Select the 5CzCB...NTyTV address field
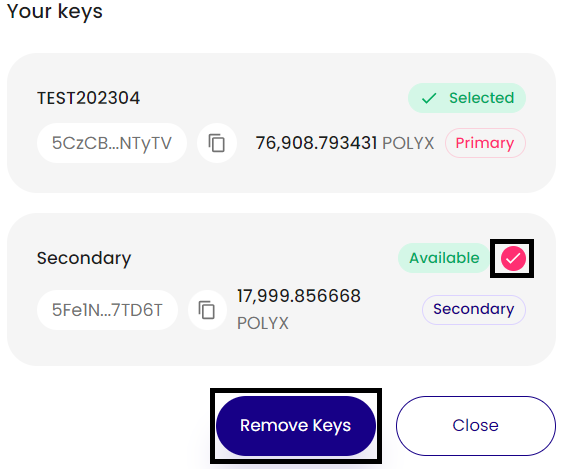This screenshot has width=563, height=469. click(x=112, y=143)
